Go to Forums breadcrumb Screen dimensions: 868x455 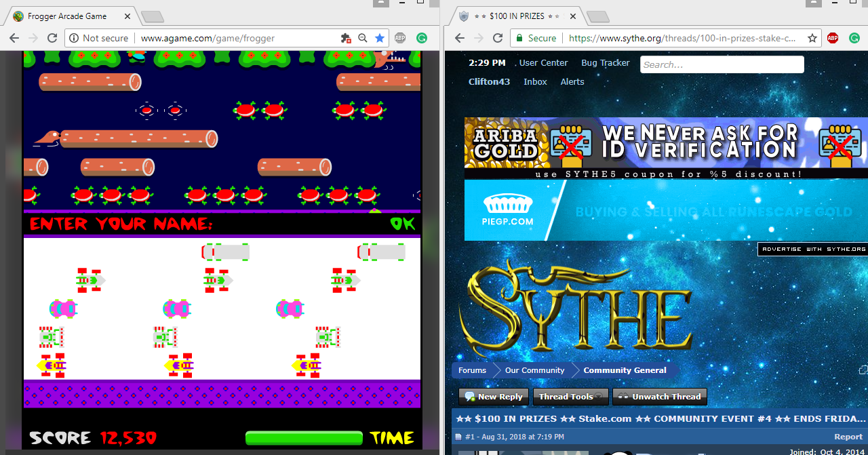(x=472, y=370)
